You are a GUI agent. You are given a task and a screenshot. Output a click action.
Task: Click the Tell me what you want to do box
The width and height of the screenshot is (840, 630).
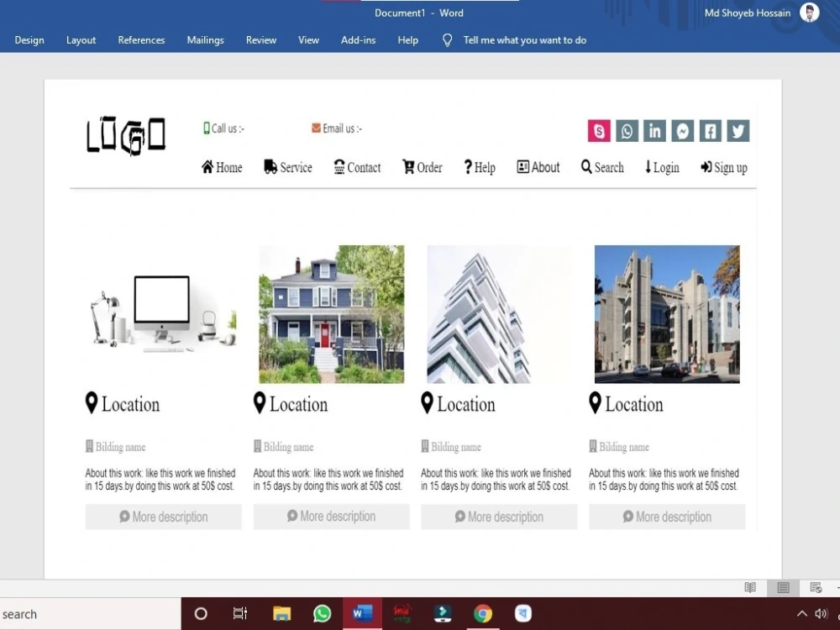click(524, 40)
